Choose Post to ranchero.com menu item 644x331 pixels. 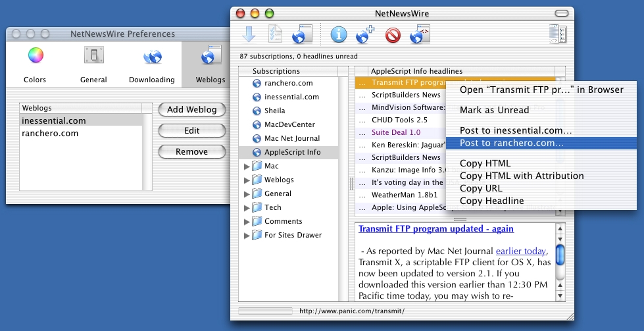click(541, 143)
